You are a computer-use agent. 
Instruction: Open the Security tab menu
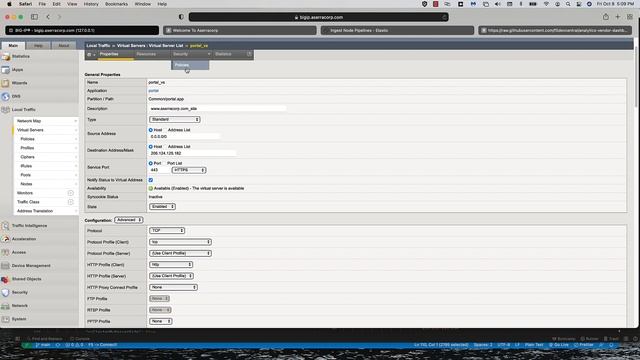tap(191, 54)
